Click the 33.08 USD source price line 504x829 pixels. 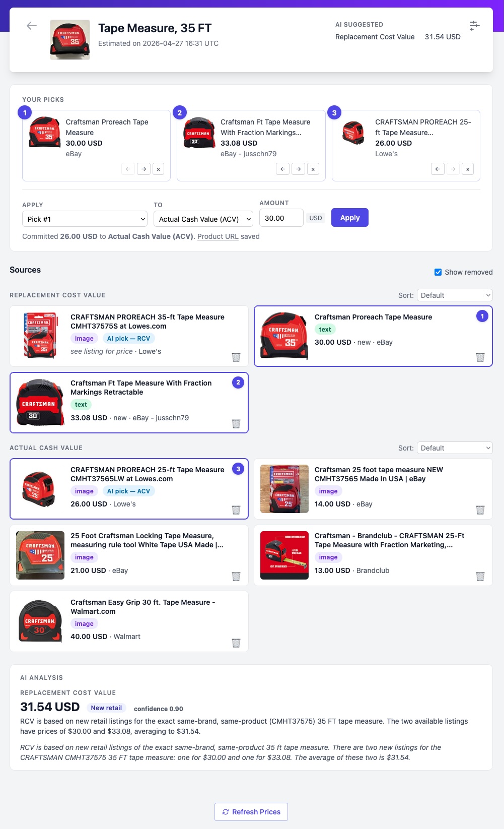129,418
